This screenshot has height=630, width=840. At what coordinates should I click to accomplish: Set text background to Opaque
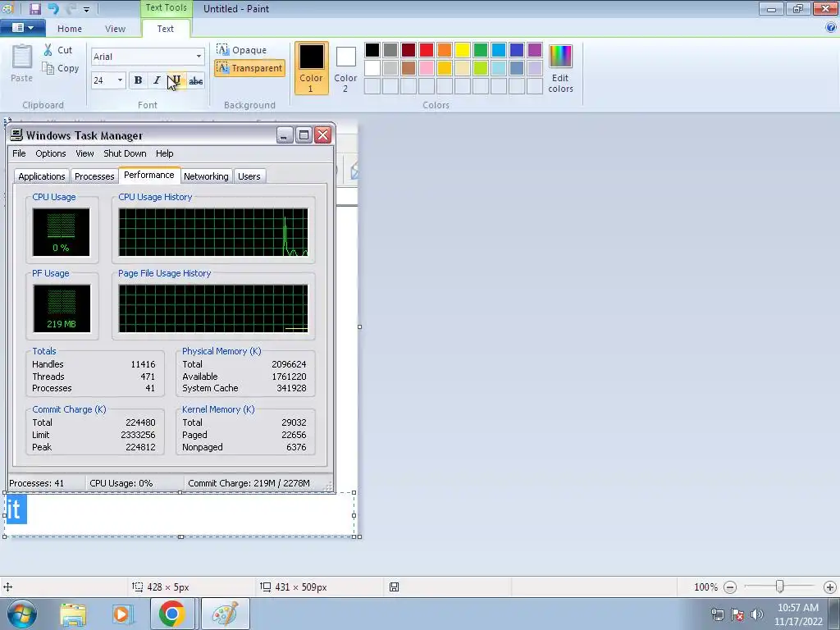point(242,50)
